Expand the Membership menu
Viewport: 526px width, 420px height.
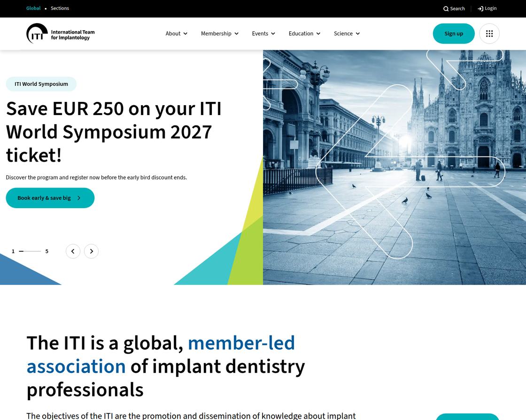point(220,33)
